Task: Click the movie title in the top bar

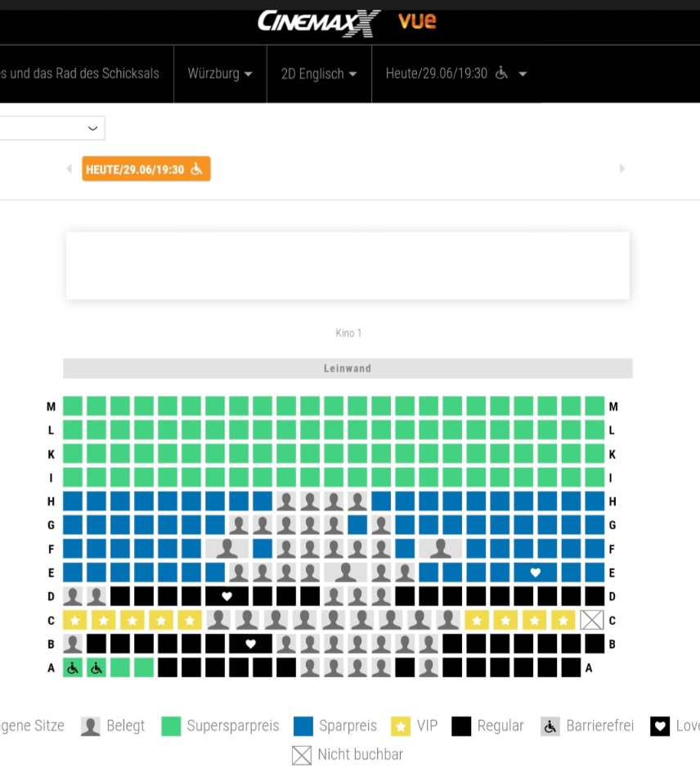Action: tap(80, 74)
